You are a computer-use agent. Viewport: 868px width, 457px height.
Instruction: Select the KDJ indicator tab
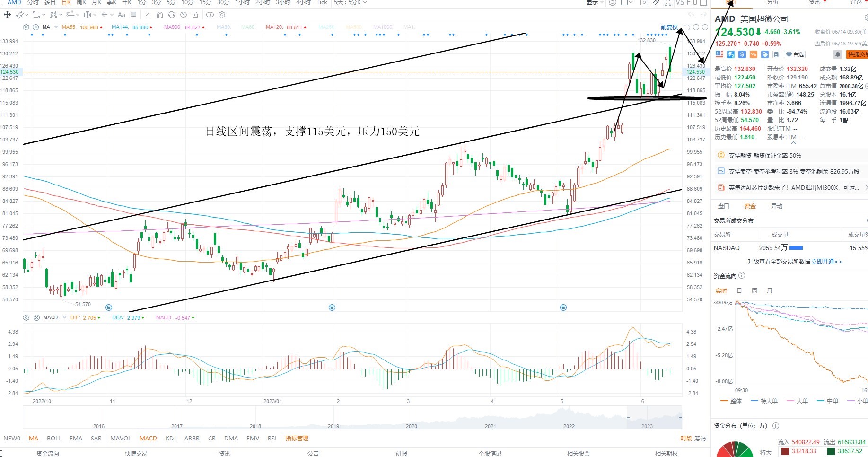(x=171, y=438)
